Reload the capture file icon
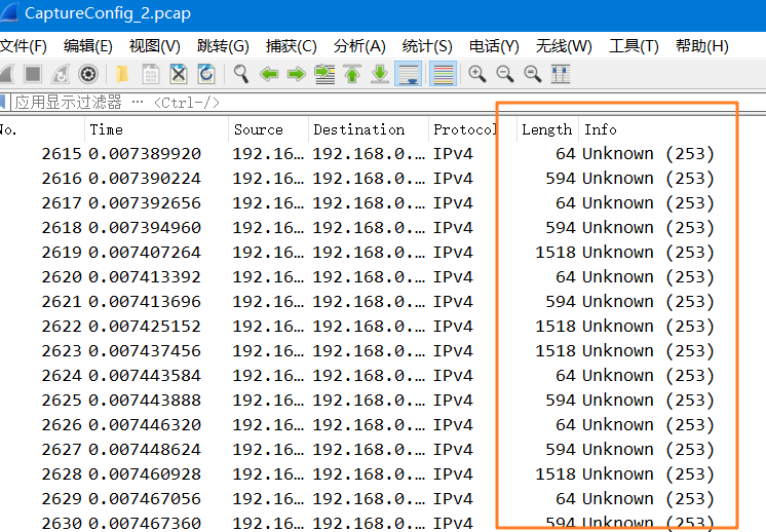The width and height of the screenshot is (766, 532). pos(206,74)
